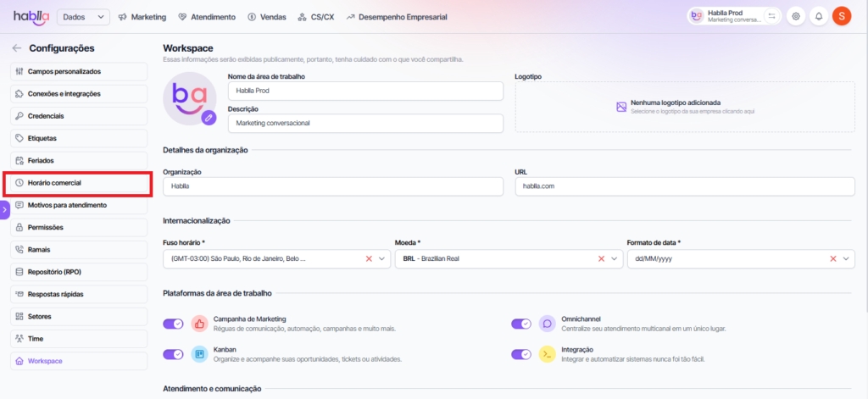Open the notifications bell icon
Image resolution: width=868 pixels, height=399 pixels.
(818, 16)
